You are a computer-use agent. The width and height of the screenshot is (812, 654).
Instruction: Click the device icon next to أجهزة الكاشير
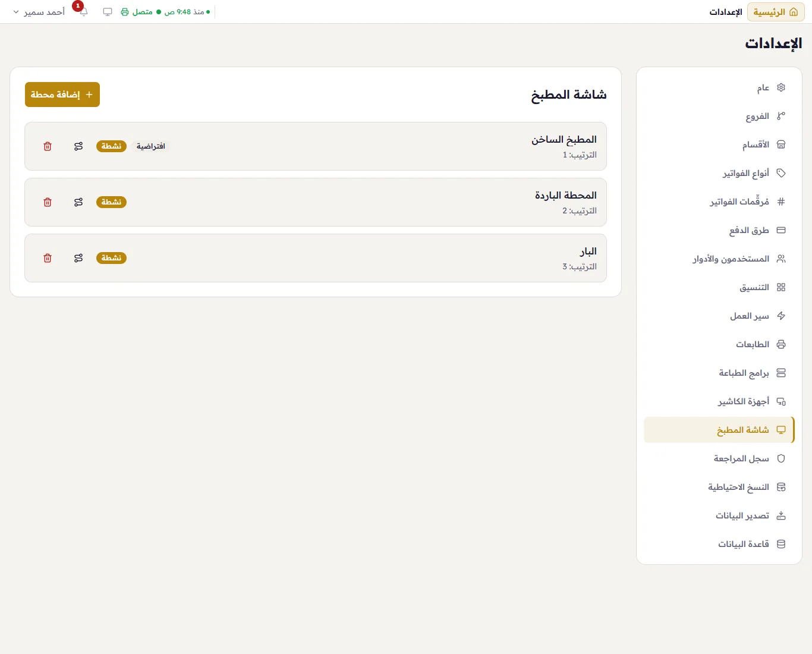tap(781, 401)
